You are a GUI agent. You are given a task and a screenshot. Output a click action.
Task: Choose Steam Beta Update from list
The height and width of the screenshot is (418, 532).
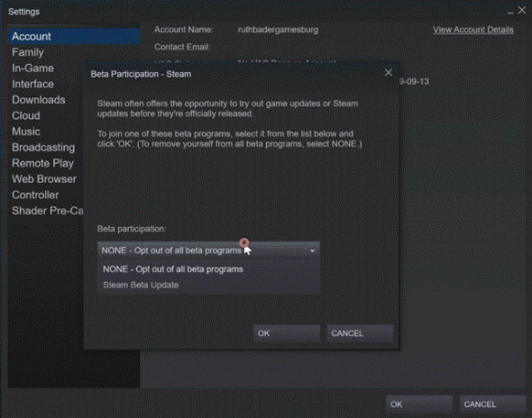click(x=208, y=285)
